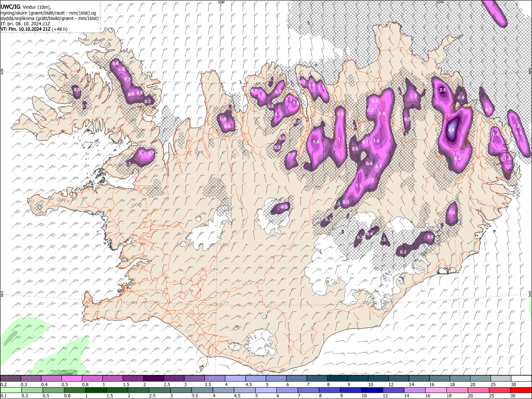Click the 0.2 snowfall value on the map

pos(403,252)
